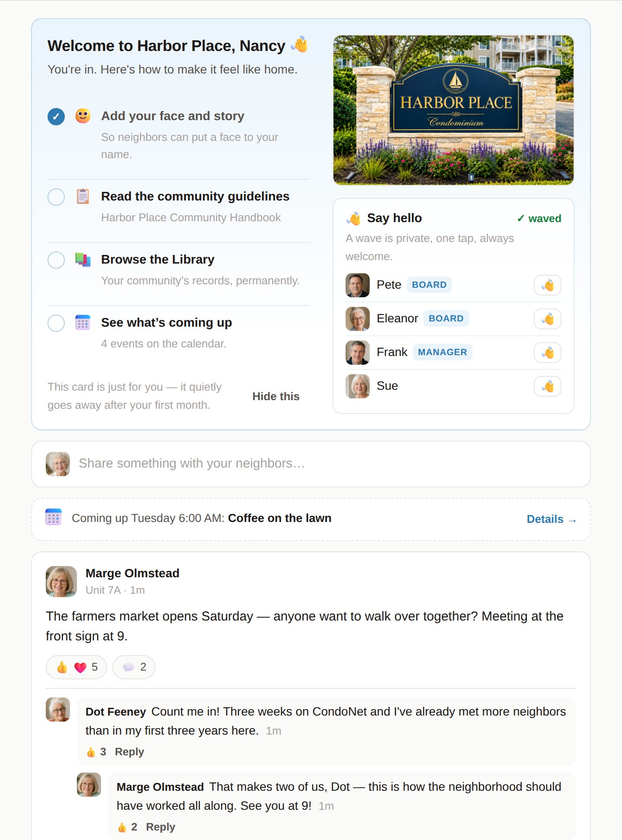Viewport: 622px width, 840px height.
Task: Click Harbor Place Community Handbook text
Action: [191, 217]
